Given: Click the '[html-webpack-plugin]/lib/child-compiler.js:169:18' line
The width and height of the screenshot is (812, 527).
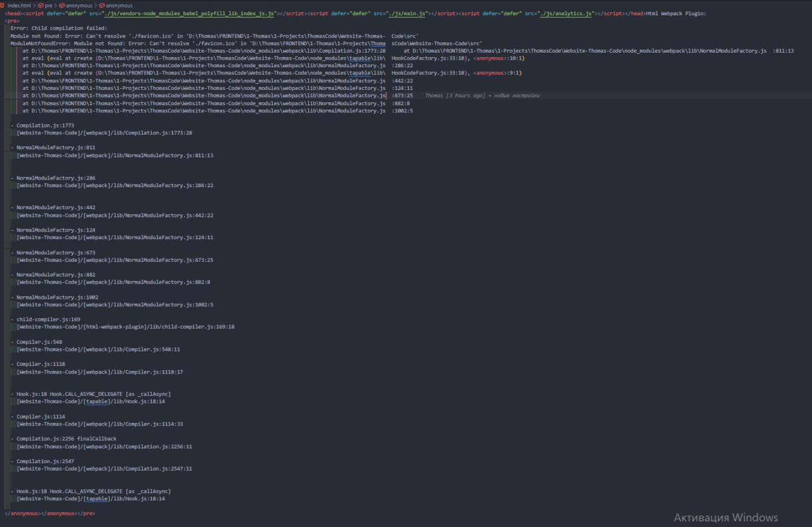Looking at the screenshot, I should click(x=126, y=327).
